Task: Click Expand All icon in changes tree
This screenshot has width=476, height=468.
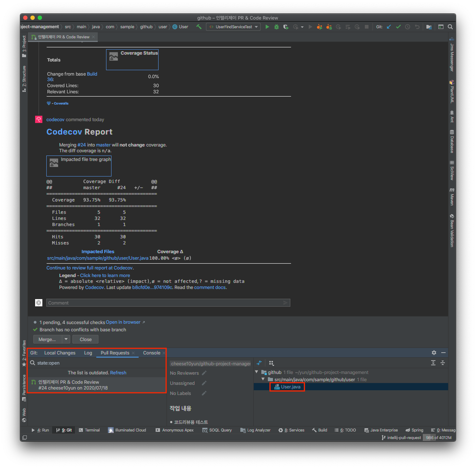Action: pos(433,363)
